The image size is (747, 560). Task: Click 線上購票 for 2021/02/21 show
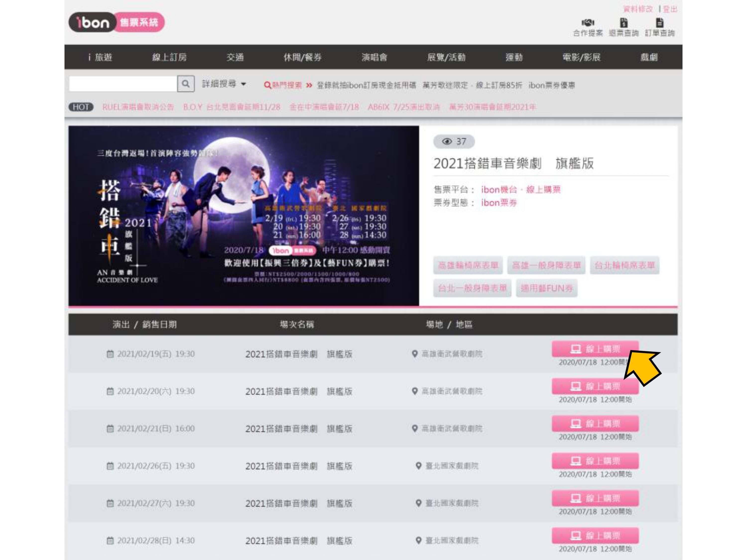[x=595, y=424]
